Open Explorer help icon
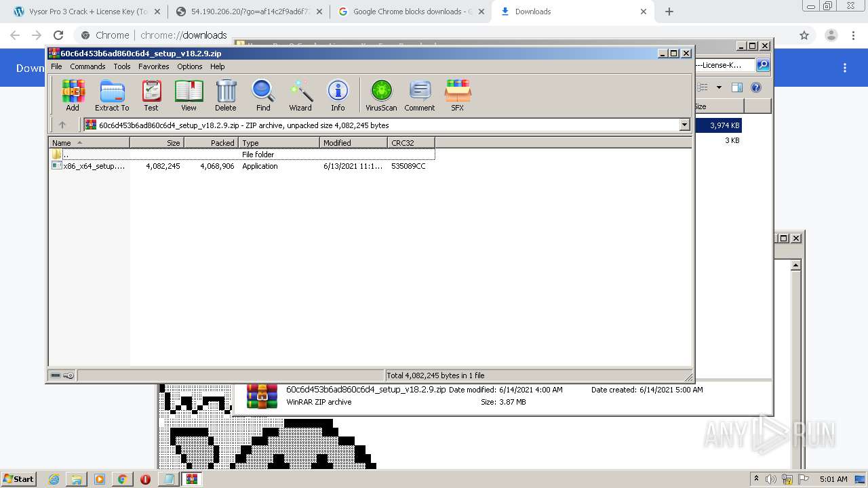868x488 pixels. pyautogui.click(x=756, y=87)
